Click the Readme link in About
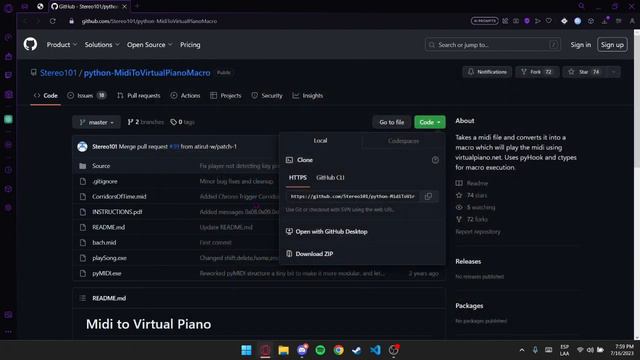640x360 pixels. (x=472, y=183)
